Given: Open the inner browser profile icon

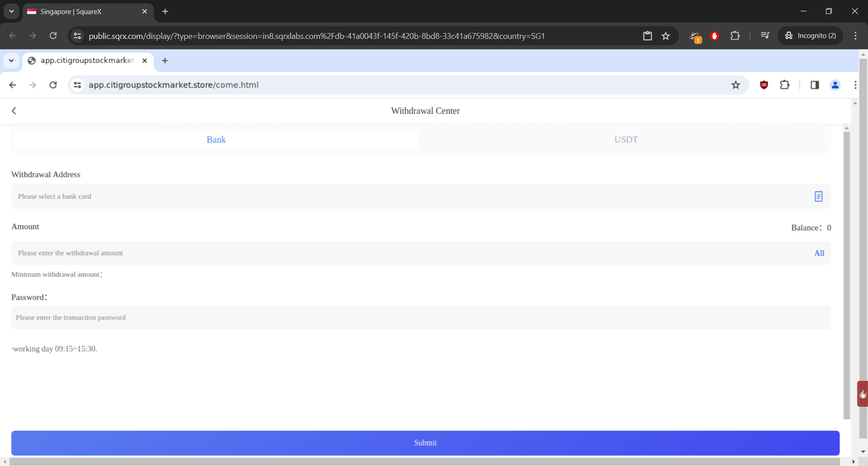Looking at the screenshot, I should pyautogui.click(x=835, y=85).
